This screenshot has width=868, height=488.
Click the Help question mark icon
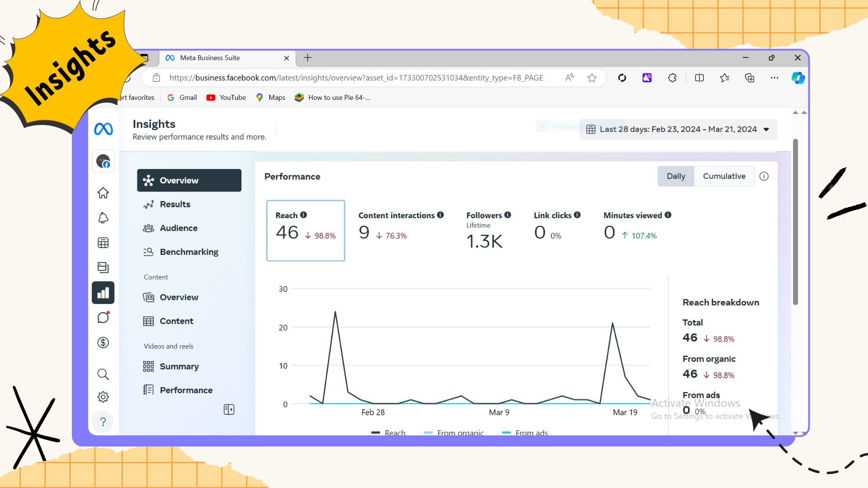tap(103, 422)
